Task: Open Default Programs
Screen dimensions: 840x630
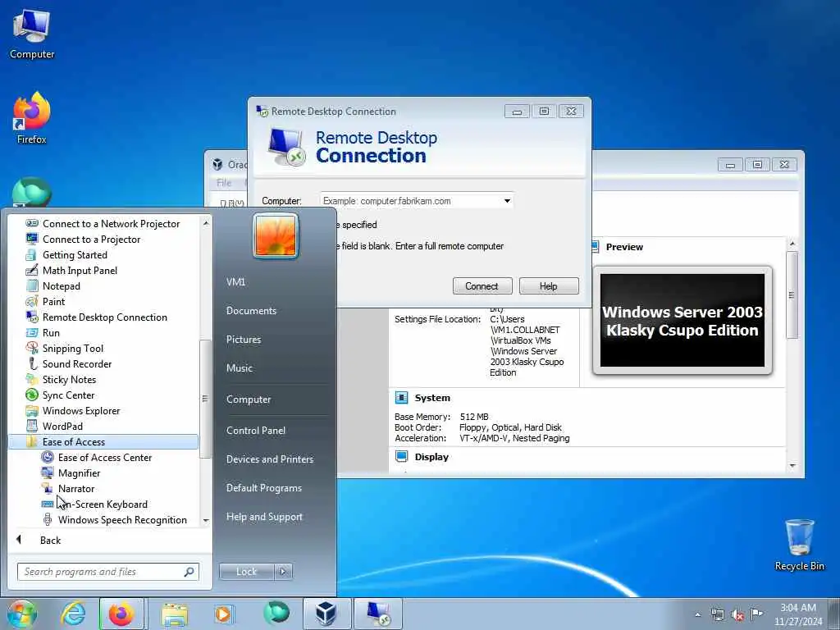Action: point(264,488)
